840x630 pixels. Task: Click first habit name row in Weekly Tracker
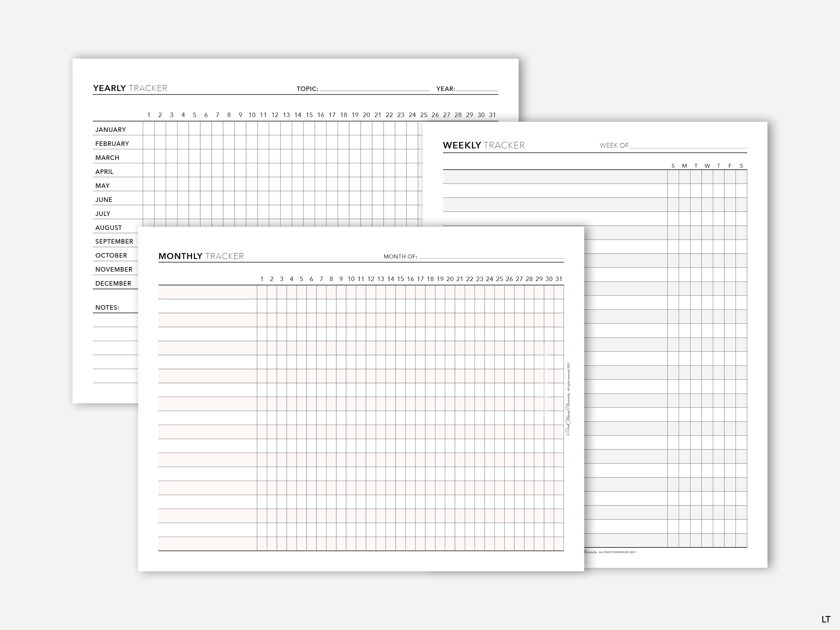(554, 177)
